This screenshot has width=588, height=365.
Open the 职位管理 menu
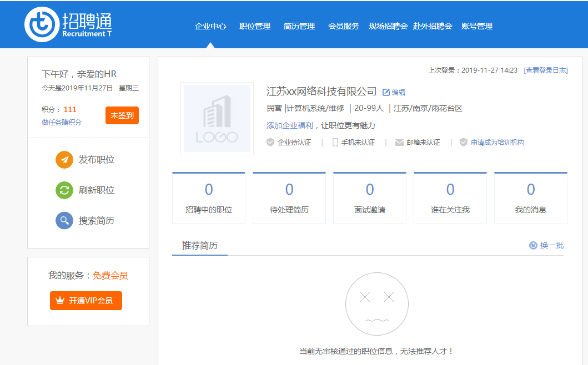[255, 26]
